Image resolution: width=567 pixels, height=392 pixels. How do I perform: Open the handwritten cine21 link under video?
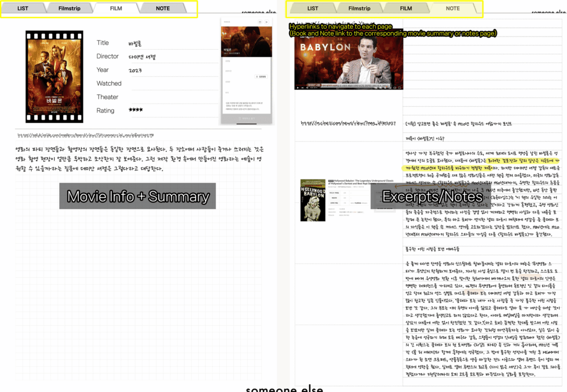pos(347,123)
